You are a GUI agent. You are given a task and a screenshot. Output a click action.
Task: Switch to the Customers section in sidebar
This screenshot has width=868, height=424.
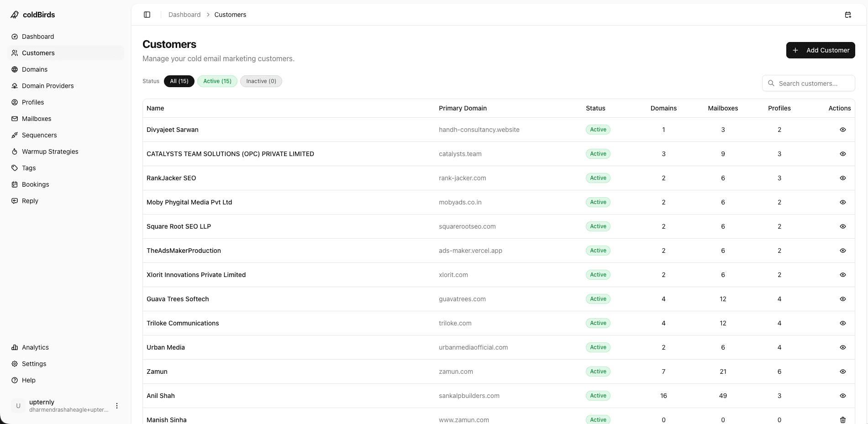[x=38, y=53]
